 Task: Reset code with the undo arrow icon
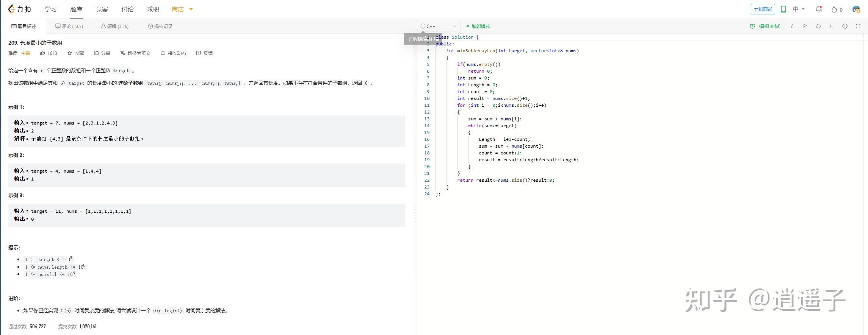(x=818, y=26)
